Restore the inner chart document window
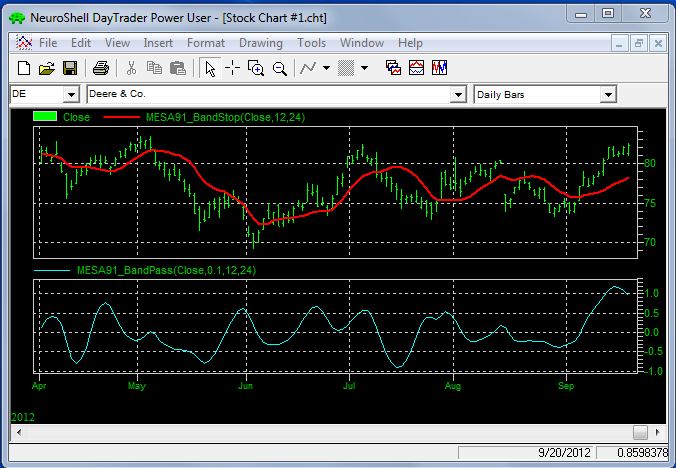This screenshot has height=468, width=676. [x=638, y=44]
